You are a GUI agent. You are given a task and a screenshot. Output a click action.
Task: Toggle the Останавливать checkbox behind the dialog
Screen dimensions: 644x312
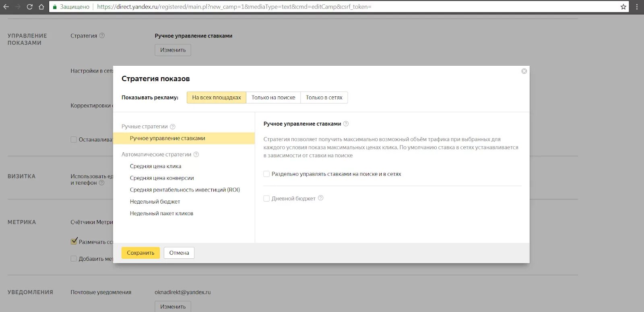(x=74, y=139)
